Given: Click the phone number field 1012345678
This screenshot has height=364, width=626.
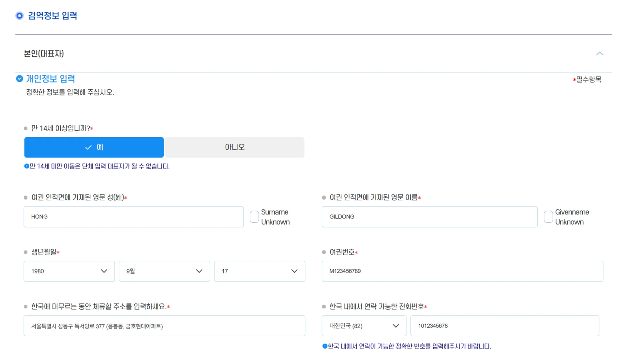Looking at the screenshot, I should pos(504,326).
